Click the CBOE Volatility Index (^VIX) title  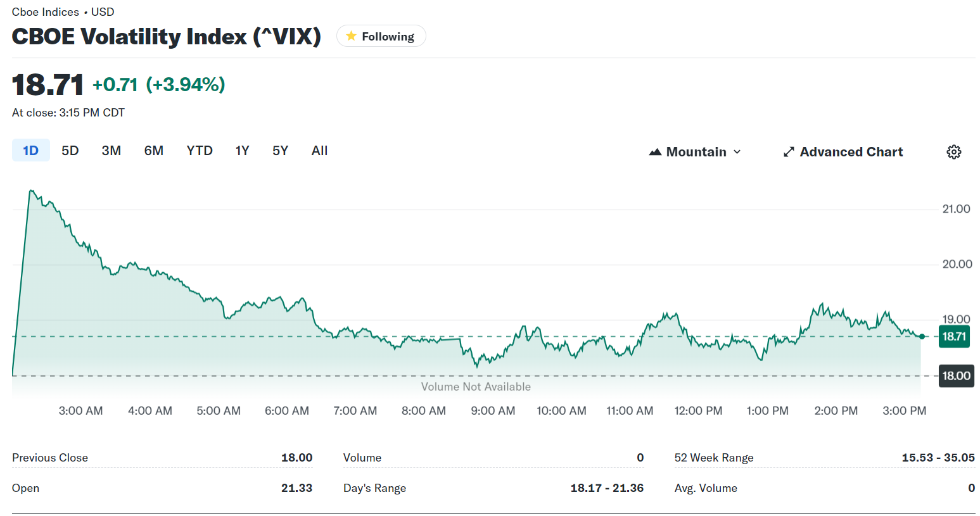tap(167, 36)
